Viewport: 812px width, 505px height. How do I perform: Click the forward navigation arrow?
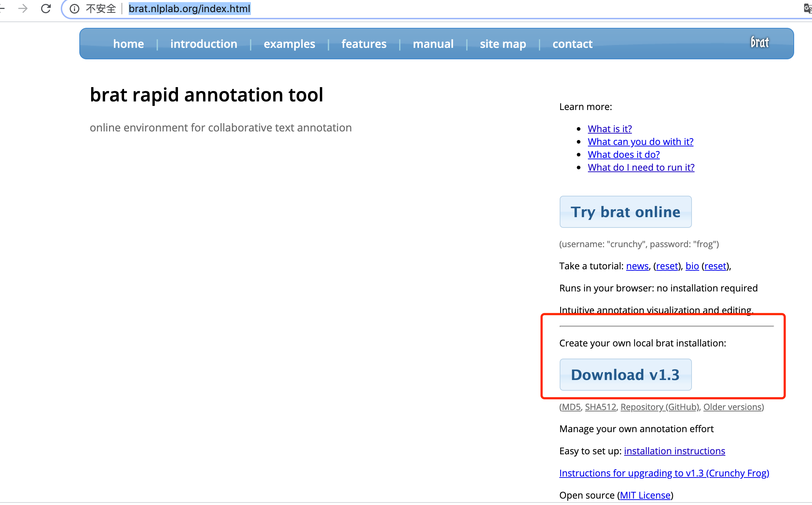coord(23,9)
